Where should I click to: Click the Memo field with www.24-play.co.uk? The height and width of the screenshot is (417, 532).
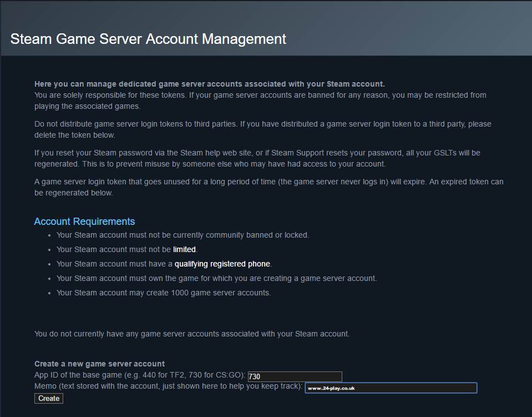pos(391,388)
